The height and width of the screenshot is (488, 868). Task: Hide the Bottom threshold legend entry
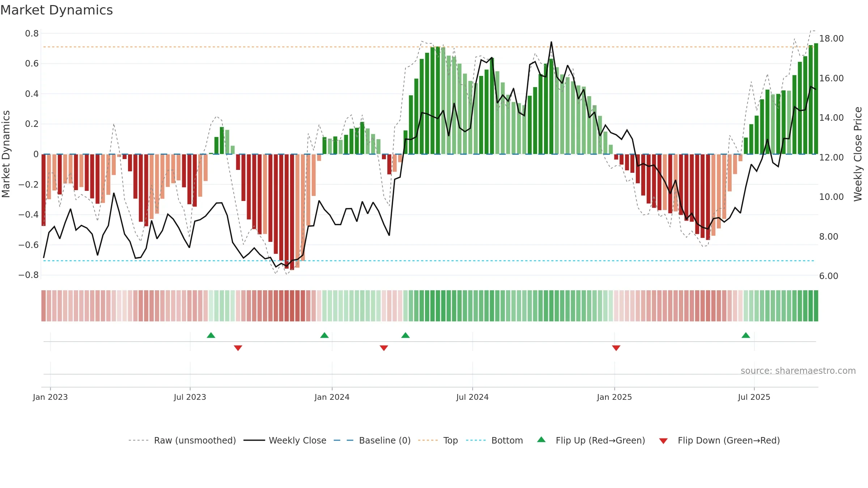click(x=494, y=440)
